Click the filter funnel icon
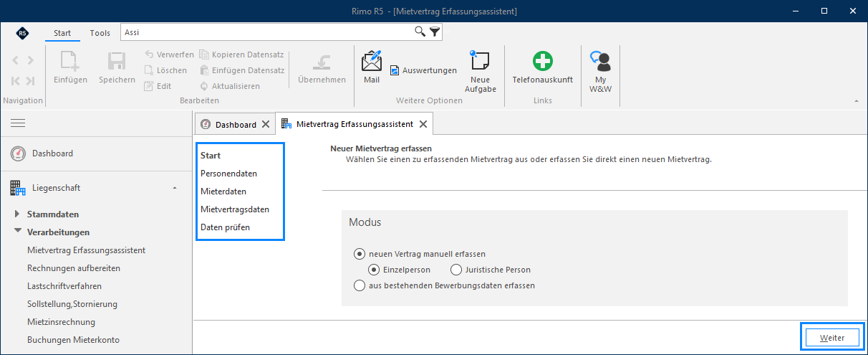 click(x=435, y=32)
